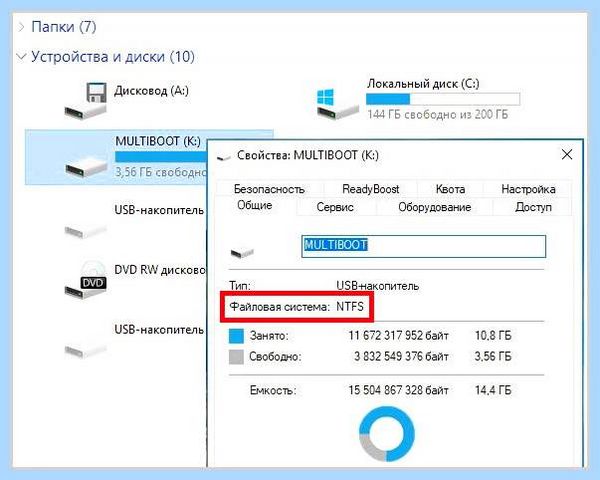Select the floppy Дисковод (A:) drive icon
Screen dimensions: 600x480
pos(86,101)
